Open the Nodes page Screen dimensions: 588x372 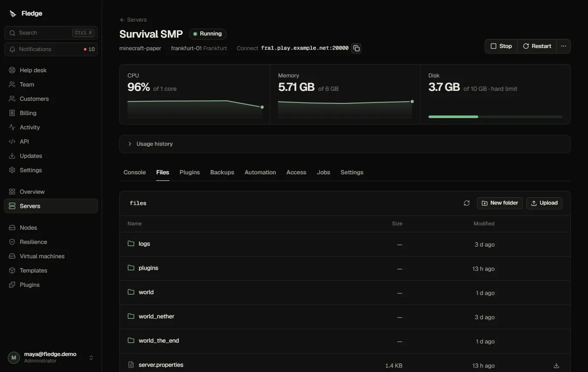(x=51, y=228)
